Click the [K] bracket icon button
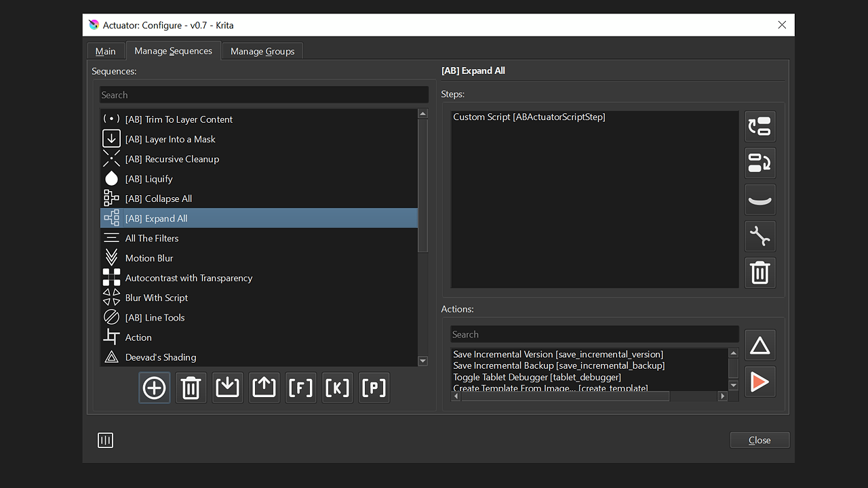Viewport: 868px width, 488px height. pos(338,388)
